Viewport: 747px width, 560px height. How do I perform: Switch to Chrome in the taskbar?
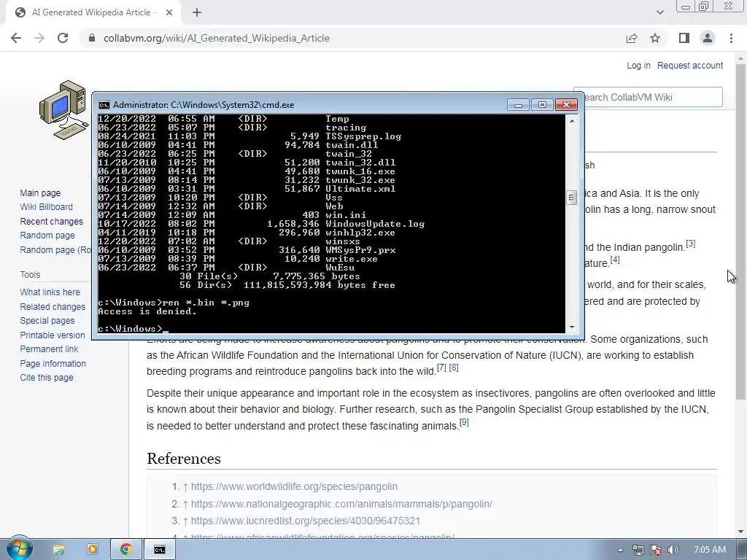pos(125,550)
